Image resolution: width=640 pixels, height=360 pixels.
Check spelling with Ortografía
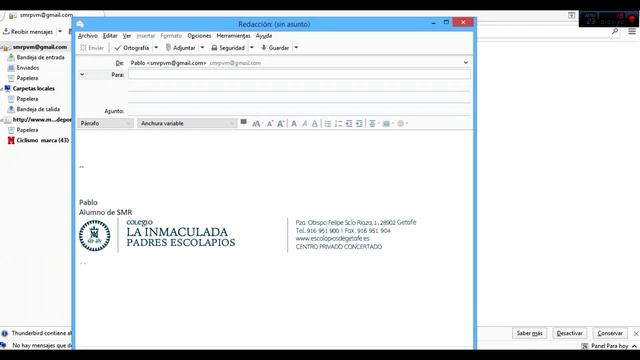tap(132, 48)
